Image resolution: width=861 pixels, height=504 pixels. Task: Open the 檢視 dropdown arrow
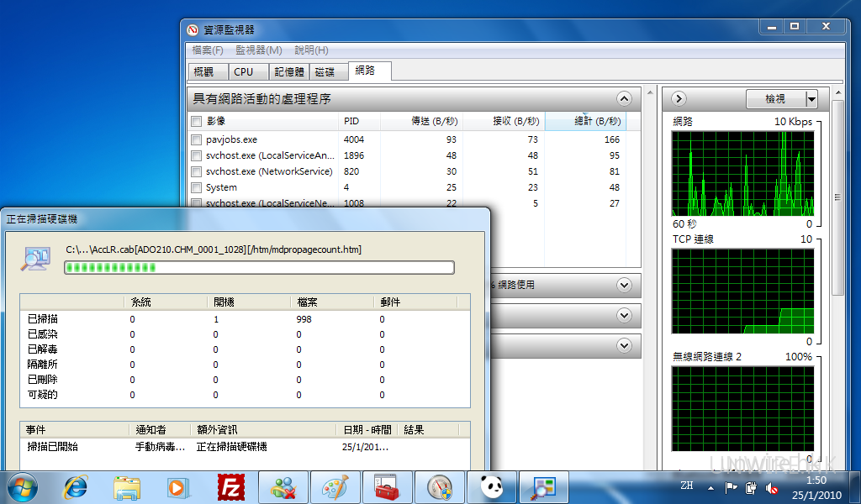point(811,99)
